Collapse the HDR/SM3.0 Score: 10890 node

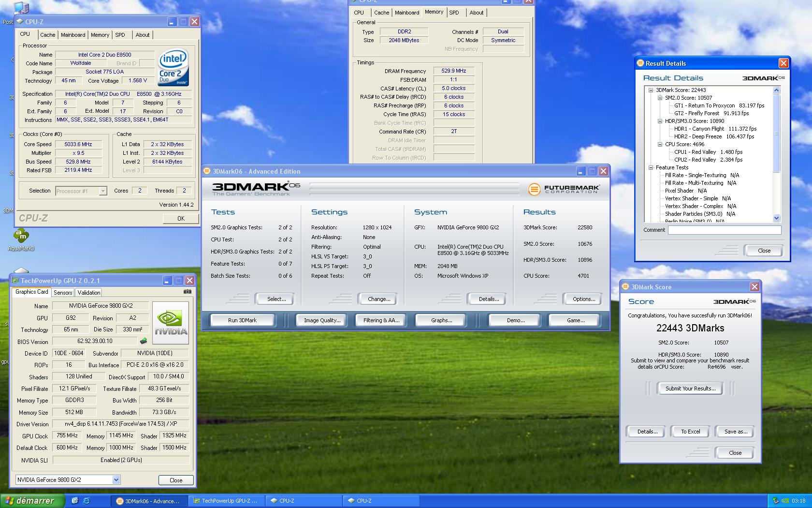coord(660,121)
